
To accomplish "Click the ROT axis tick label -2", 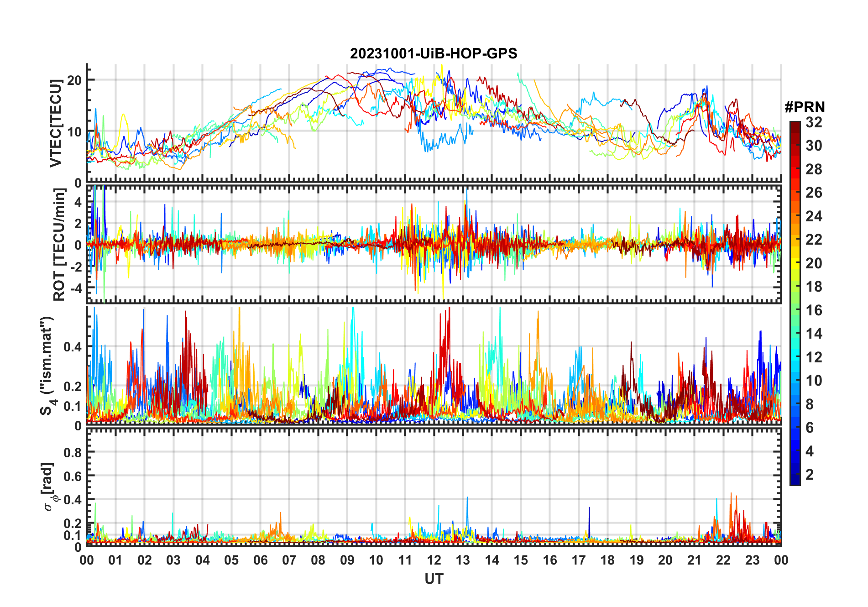I will (x=76, y=267).
